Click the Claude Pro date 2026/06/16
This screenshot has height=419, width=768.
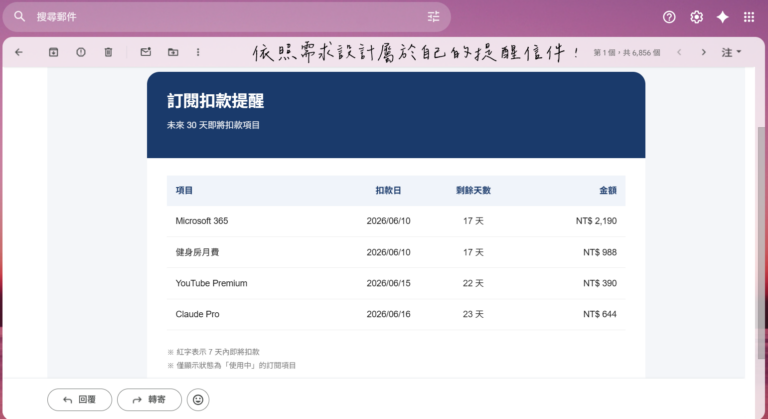[388, 314]
